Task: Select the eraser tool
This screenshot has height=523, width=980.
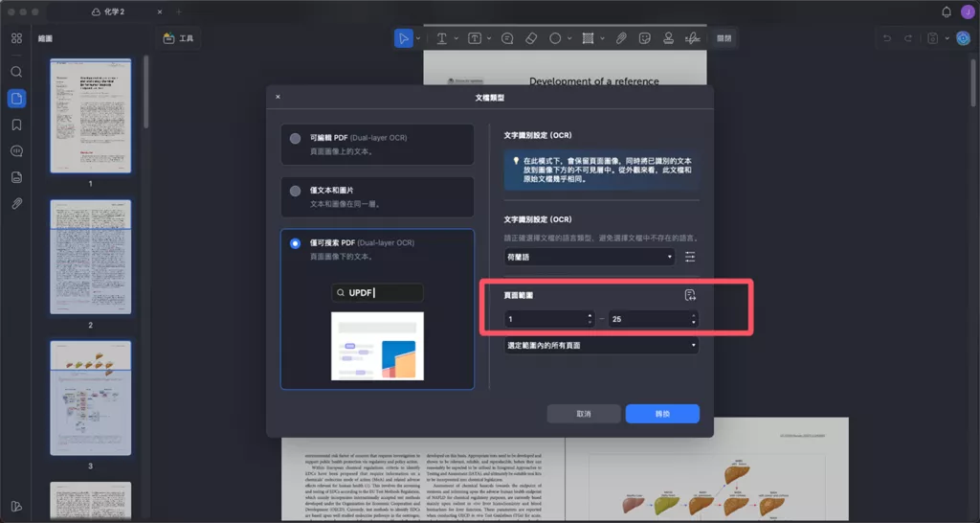Action: point(531,38)
